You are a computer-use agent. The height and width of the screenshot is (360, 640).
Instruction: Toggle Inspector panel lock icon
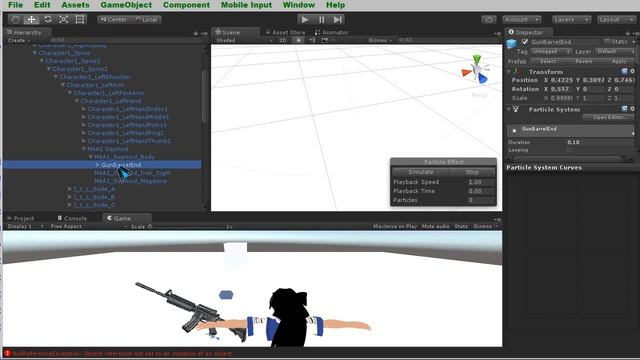tap(628, 33)
